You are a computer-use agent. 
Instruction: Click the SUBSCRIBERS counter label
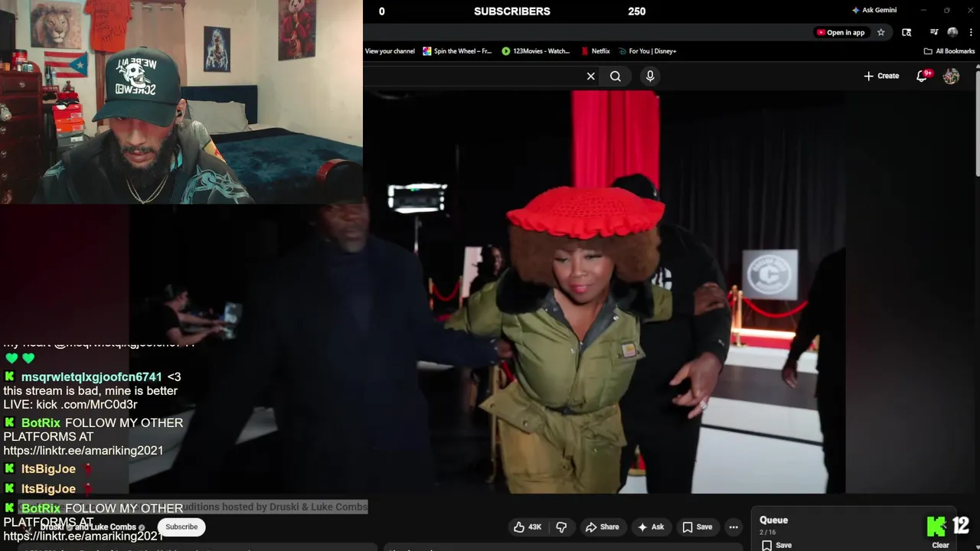[x=511, y=11]
